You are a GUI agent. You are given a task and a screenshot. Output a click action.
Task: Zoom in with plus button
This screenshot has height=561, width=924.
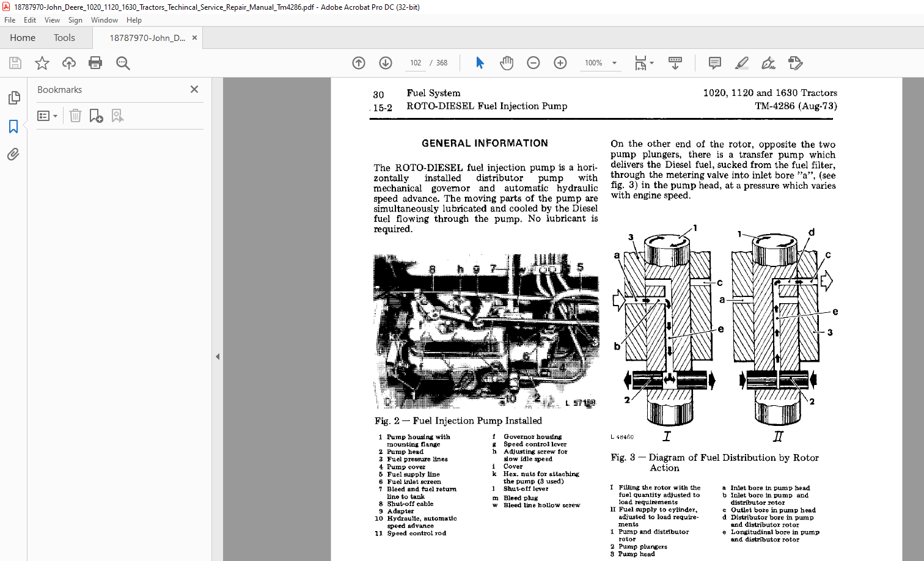click(x=560, y=63)
